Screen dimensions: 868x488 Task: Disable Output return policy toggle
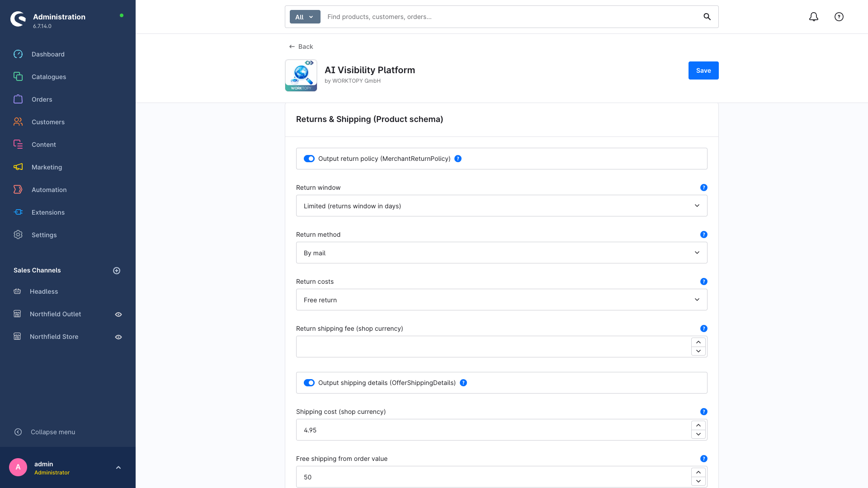[x=309, y=159]
